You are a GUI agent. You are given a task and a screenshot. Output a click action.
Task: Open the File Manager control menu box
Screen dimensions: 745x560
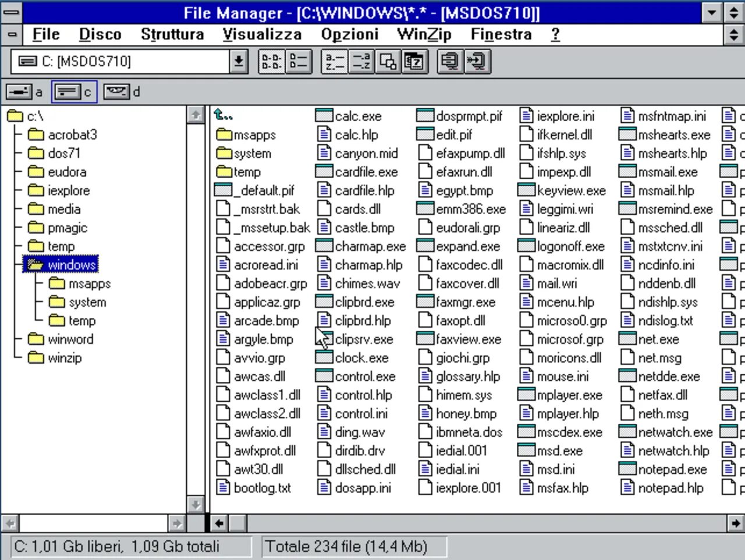pyautogui.click(x=12, y=12)
